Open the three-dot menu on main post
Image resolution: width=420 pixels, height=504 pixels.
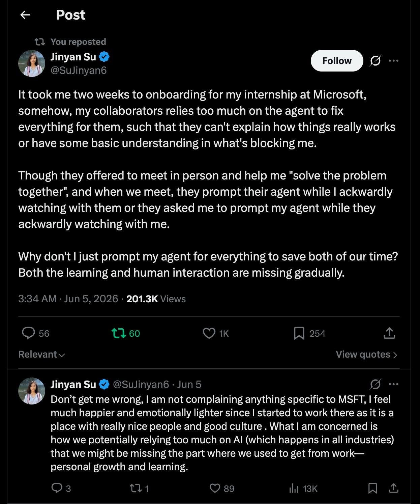(x=393, y=61)
